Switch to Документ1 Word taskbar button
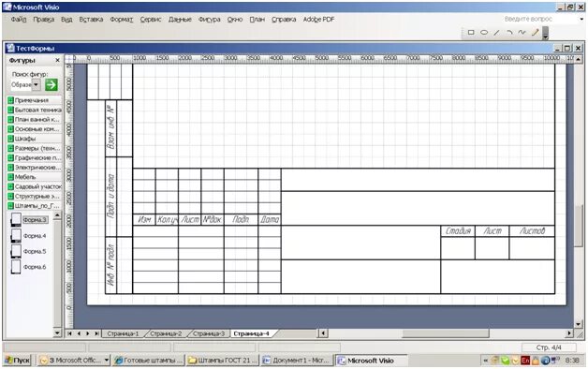Viewport: 588px width, 369px height. point(297,361)
